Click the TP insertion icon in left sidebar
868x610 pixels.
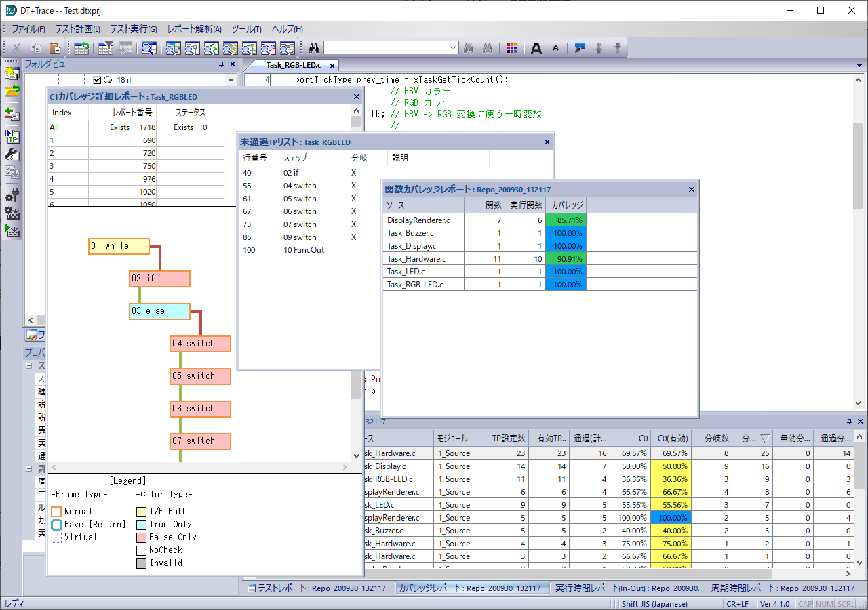[x=12, y=136]
